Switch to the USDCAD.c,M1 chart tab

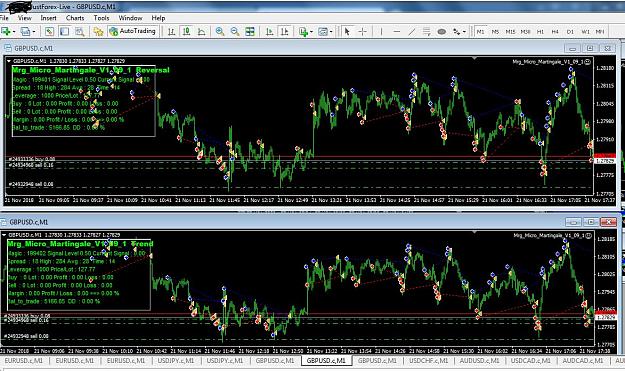(x=531, y=361)
